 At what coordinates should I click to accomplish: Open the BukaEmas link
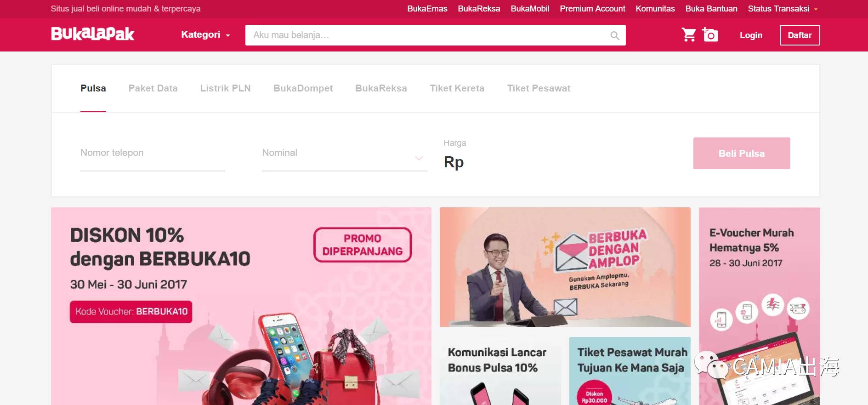[x=427, y=9]
